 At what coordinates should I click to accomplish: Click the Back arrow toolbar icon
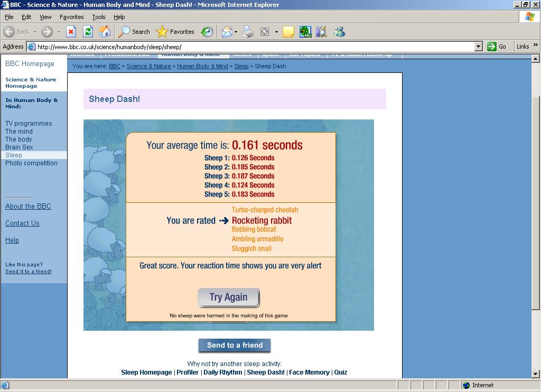[10, 32]
